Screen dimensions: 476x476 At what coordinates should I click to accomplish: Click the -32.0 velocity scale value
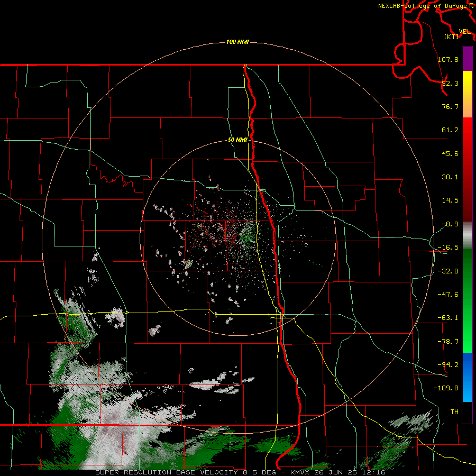point(448,271)
